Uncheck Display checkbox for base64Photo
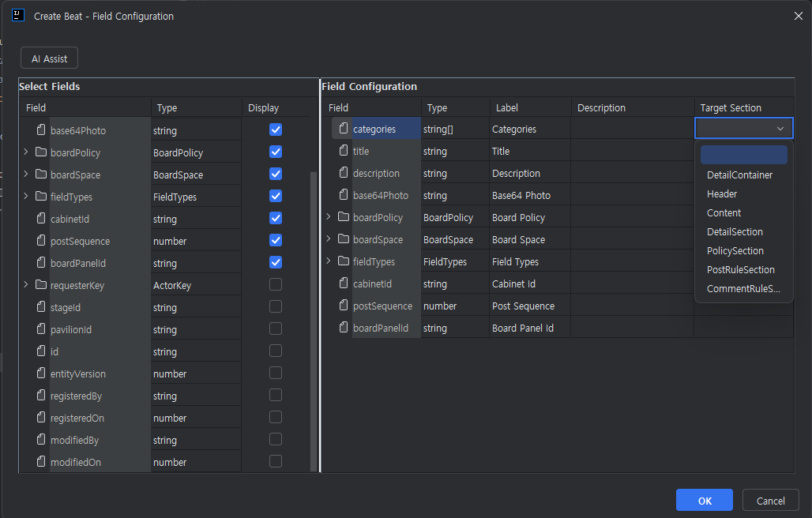Image resolution: width=812 pixels, height=518 pixels. pos(276,129)
